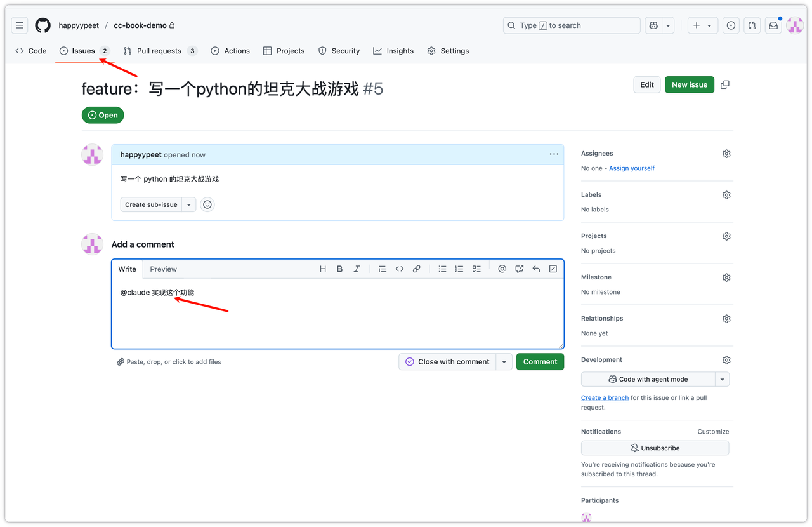812x527 pixels.
Task: Click the Assign yourself link
Action: tap(631, 168)
